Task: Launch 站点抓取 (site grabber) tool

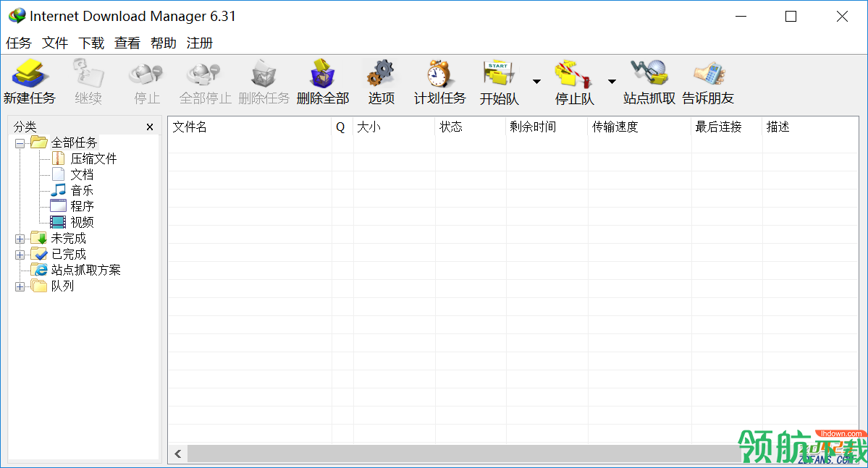Action: point(649,74)
